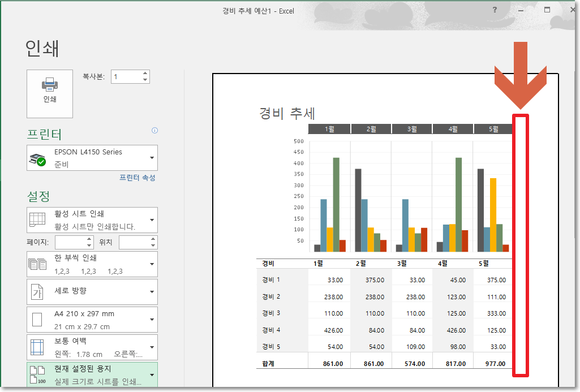This screenshot has width=580, height=392.
Task: Click the 977.00 total value
Action: pos(495,364)
